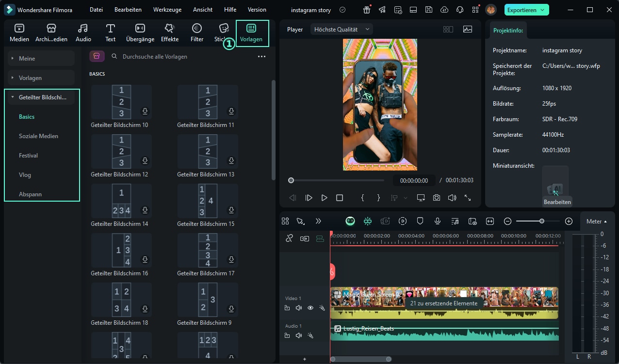Open the Höchste Qualität dropdown
The height and width of the screenshot is (364, 619).
point(342,29)
